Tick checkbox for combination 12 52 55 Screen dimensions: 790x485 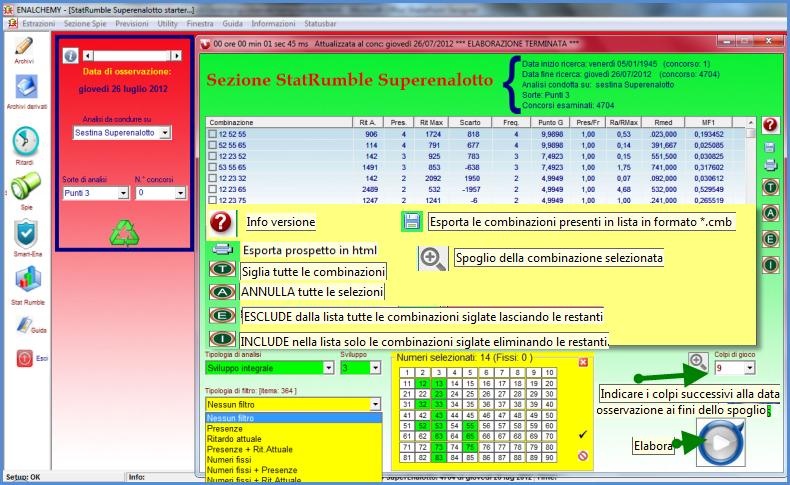(x=213, y=134)
